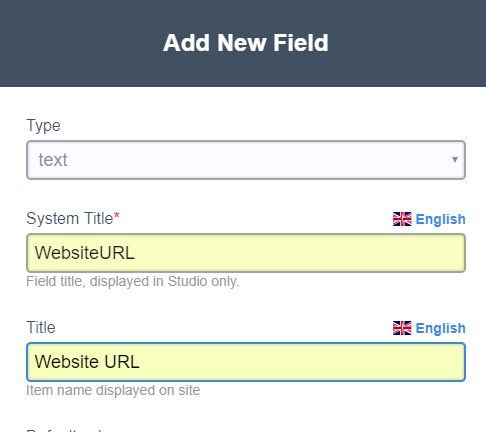The image size is (486, 432).
Task: Switch System Title language via English link
Action: click(x=440, y=219)
